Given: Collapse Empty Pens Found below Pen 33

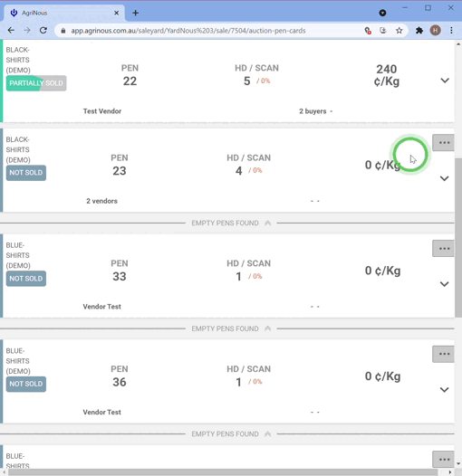Looking at the screenshot, I should pos(231,328).
